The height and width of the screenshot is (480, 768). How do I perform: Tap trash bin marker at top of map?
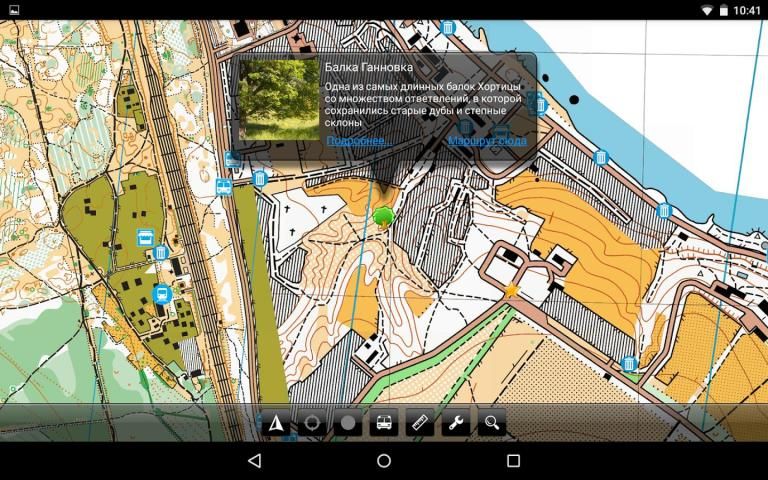pyautogui.click(x=448, y=28)
